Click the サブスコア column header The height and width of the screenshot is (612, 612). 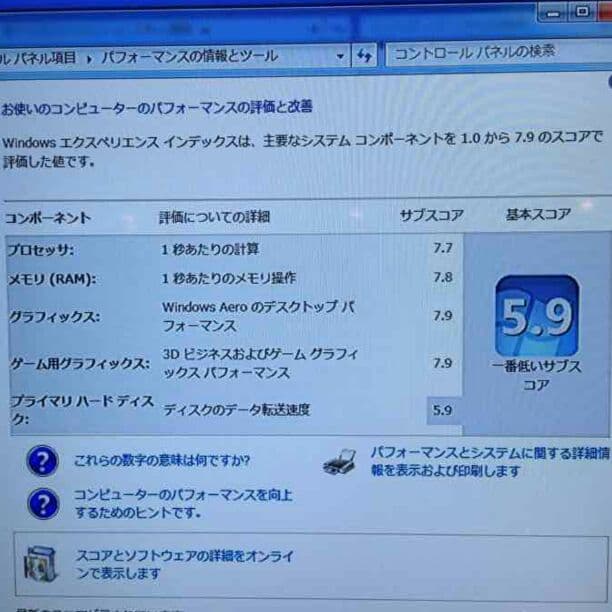click(432, 215)
